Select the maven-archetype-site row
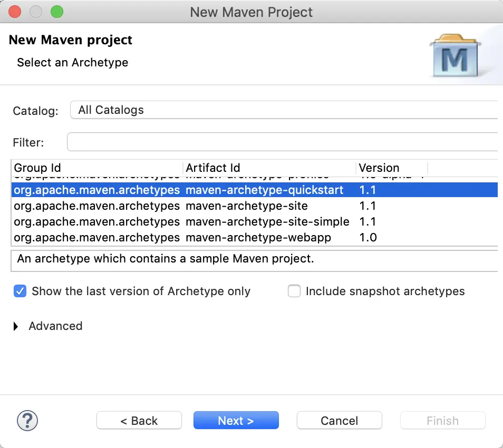The image size is (503, 448). 254,206
